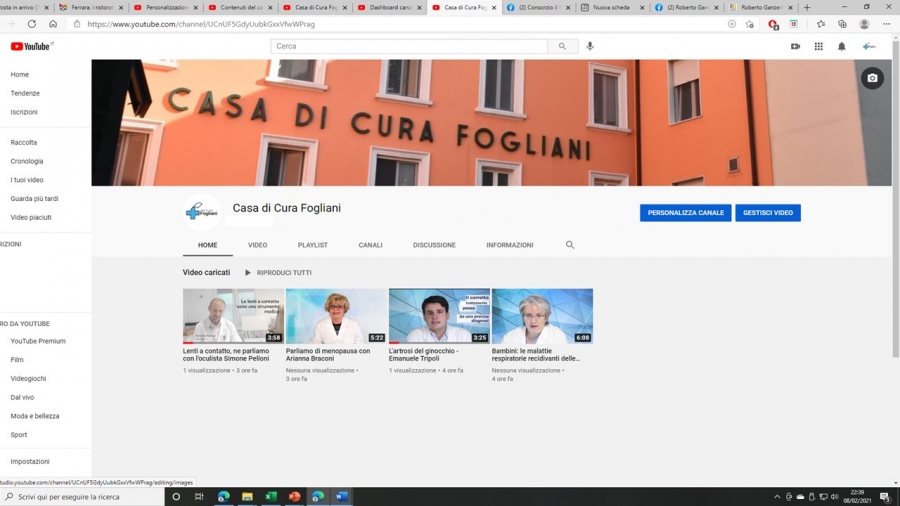The image size is (900, 506).
Task: Open browser settings ellipsis menu
Action: pyautogui.click(x=886, y=24)
